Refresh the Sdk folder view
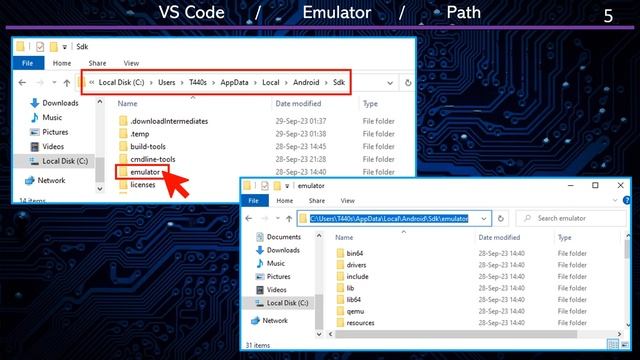 (408, 82)
